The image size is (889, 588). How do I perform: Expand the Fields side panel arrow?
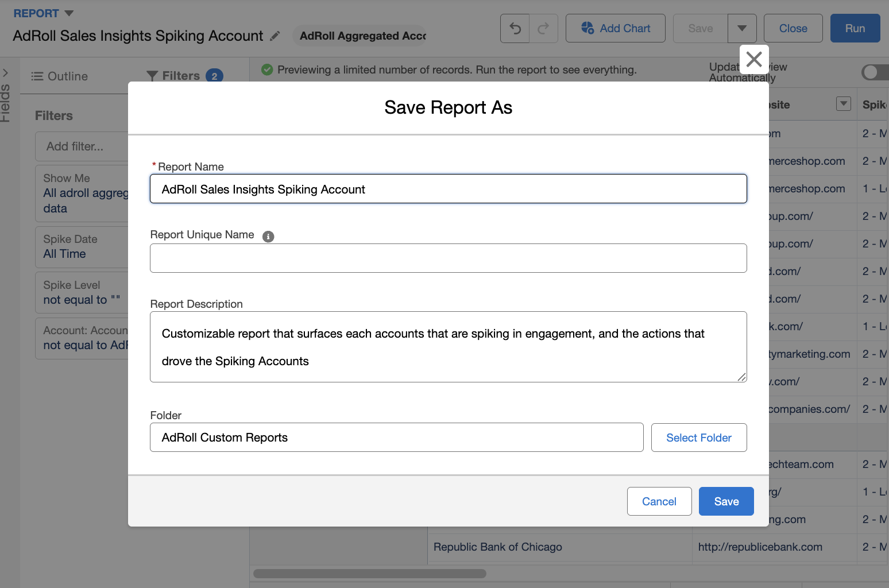point(6,73)
